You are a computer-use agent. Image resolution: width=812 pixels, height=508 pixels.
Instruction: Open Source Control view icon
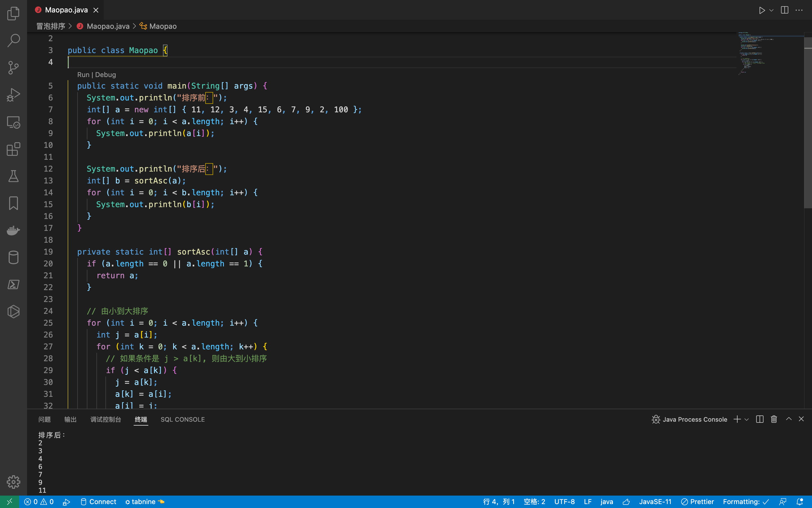pyautogui.click(x=14, y=67)
